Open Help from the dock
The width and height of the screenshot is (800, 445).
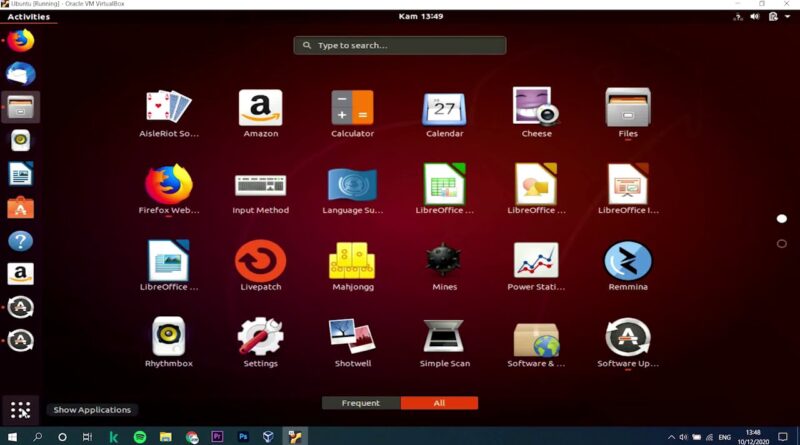pyautogui.click(x=20, y=241)
